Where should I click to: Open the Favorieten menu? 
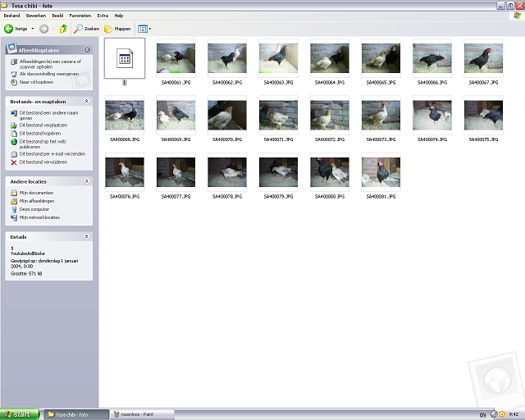click(x=80, y=16)
